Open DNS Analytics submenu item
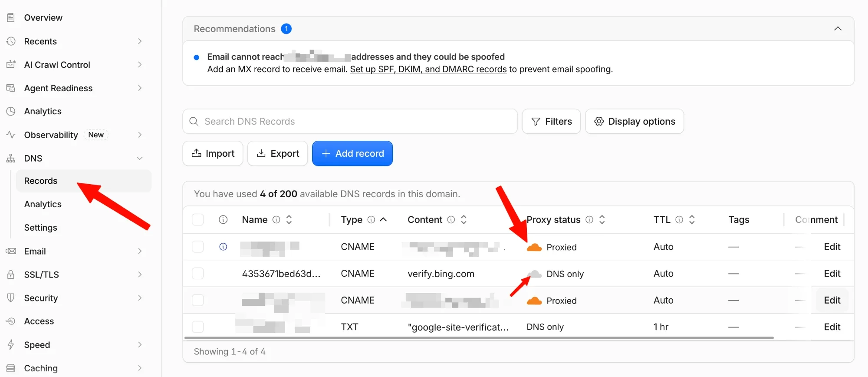The image size is (868, 377). click(43, 204)
